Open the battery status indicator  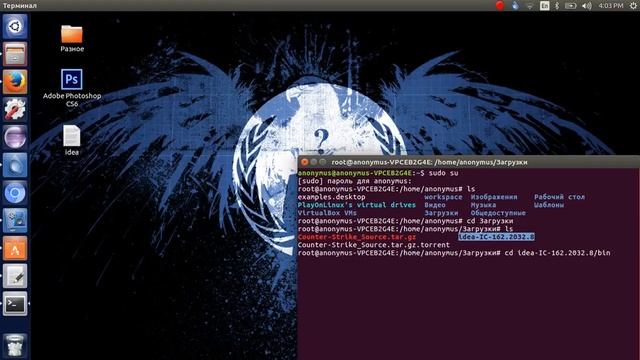point(571,6)
